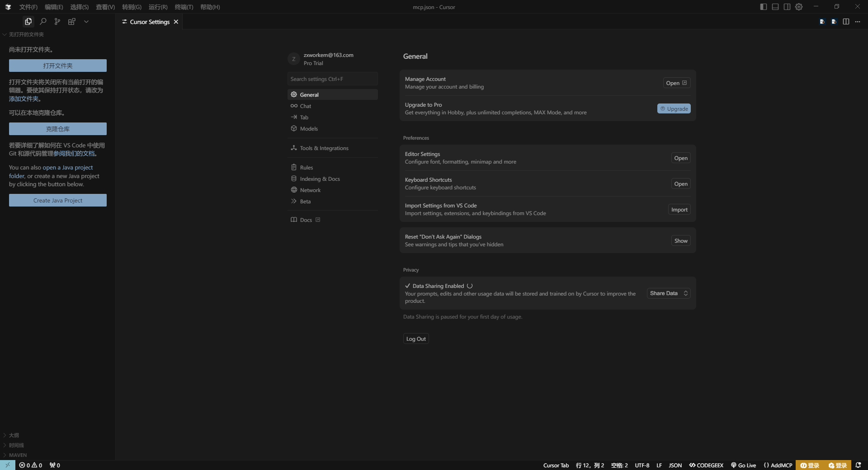The width and height of the screenshot is (868, 470).
Task: Click the CODEGEEX status bar item
Action: 706,465
